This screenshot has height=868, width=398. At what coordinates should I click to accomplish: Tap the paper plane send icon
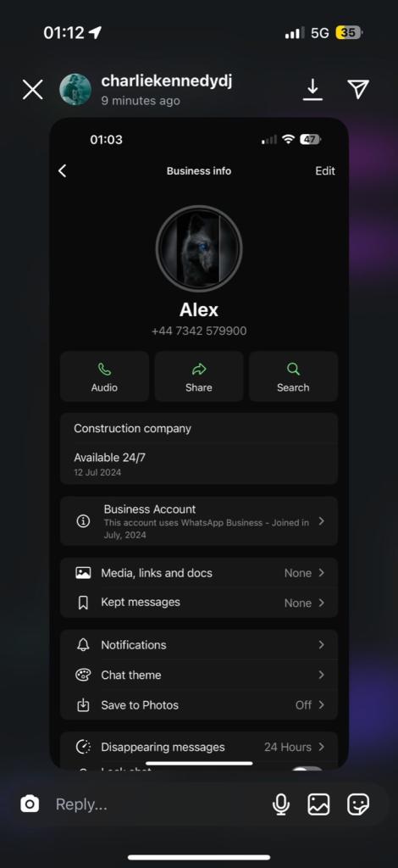[x=358, y=89]
